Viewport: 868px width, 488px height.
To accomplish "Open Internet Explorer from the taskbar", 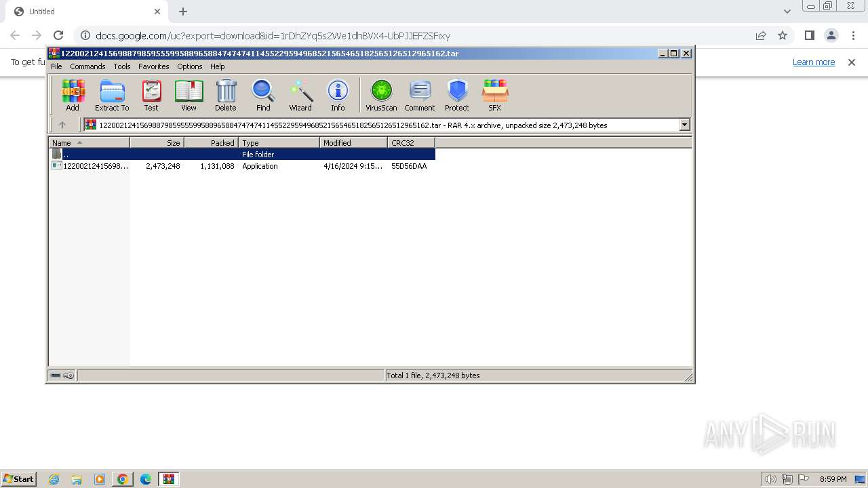I will [x=54, y=479].
